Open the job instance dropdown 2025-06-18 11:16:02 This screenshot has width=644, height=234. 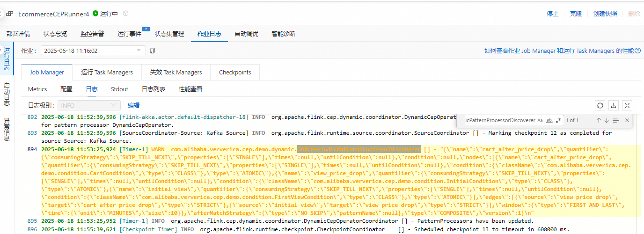[x=94, y=51]
